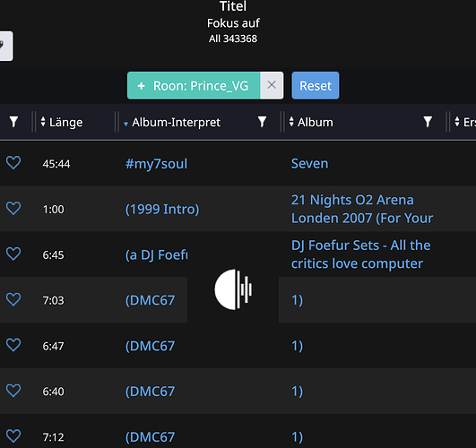Open the Album-Interpret column filter funnel
The width and height of the screenshot is (476, 448).
click(262, 122)
